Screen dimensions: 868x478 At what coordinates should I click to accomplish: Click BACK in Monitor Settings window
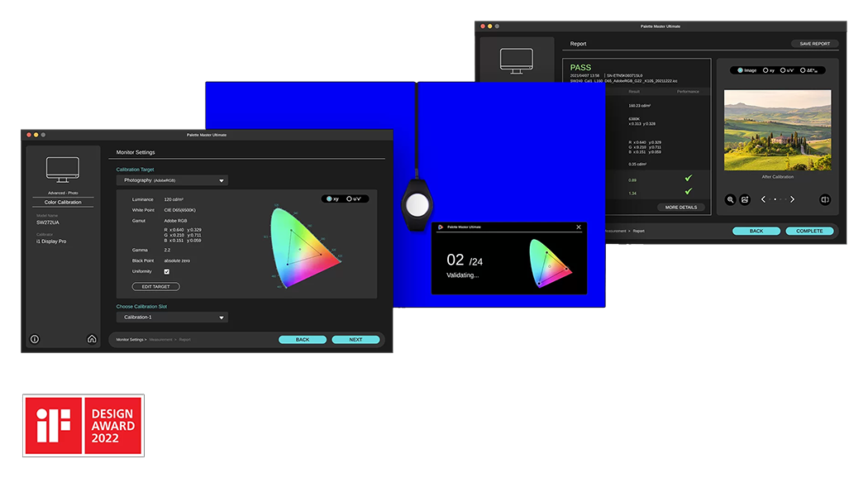[x=303, y=340]
